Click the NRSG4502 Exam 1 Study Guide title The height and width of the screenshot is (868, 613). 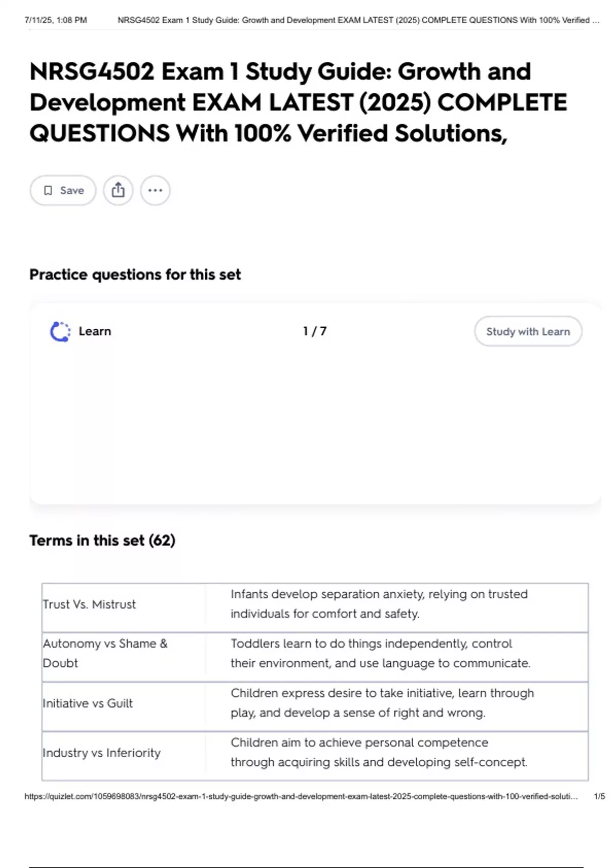point(298,102)
